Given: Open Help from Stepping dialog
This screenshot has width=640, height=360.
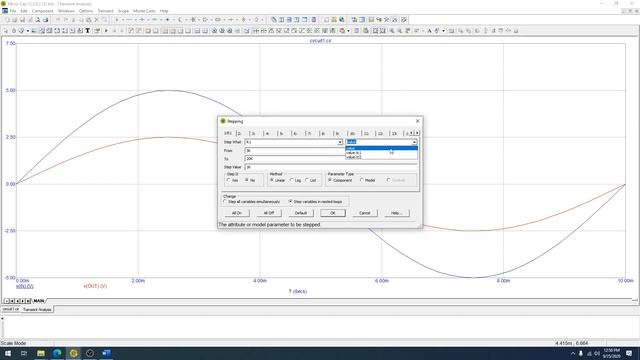Looking at the screenshot, I should (397, 213).
